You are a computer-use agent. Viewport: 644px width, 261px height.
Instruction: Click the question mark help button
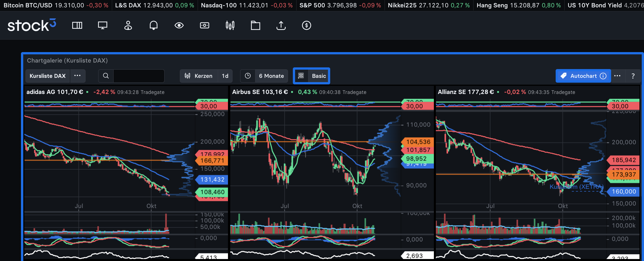pos(633,76)
